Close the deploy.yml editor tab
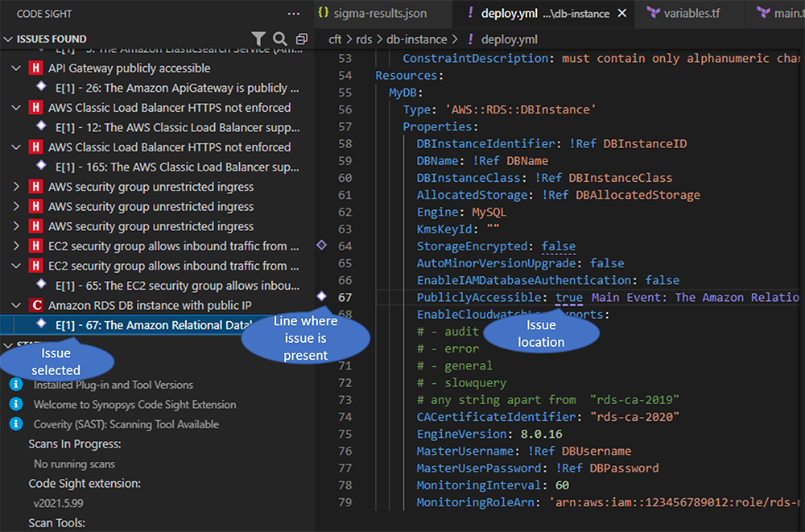This screenshot has height=532, width=805. 621,14
